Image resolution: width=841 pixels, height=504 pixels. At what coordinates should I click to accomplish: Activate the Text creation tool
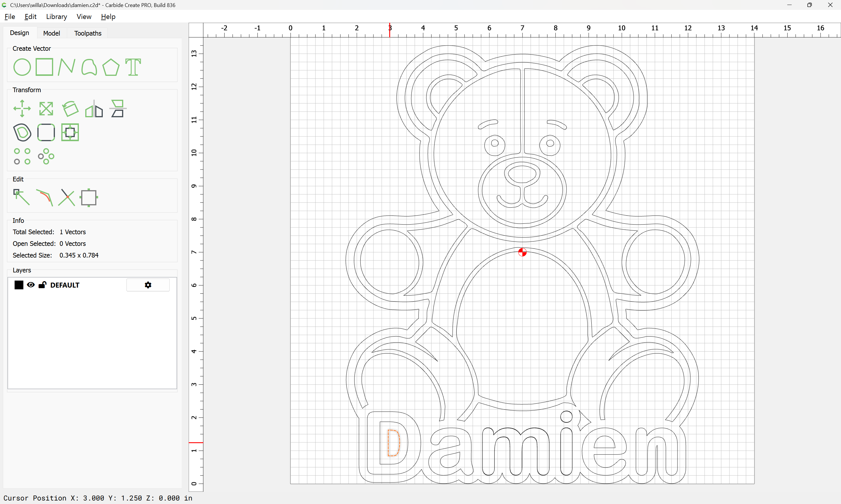(133, 67)
